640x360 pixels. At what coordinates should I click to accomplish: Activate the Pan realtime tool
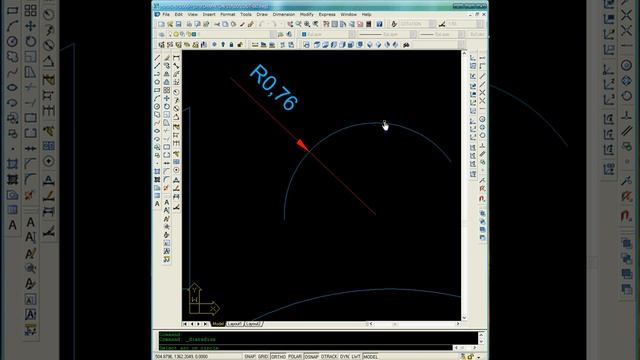pos(290,24)
